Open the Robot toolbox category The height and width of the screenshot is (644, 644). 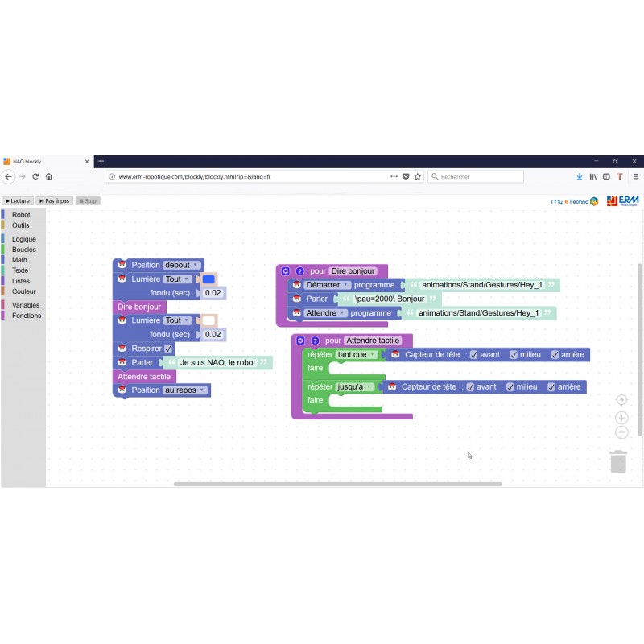pos(21,215)
